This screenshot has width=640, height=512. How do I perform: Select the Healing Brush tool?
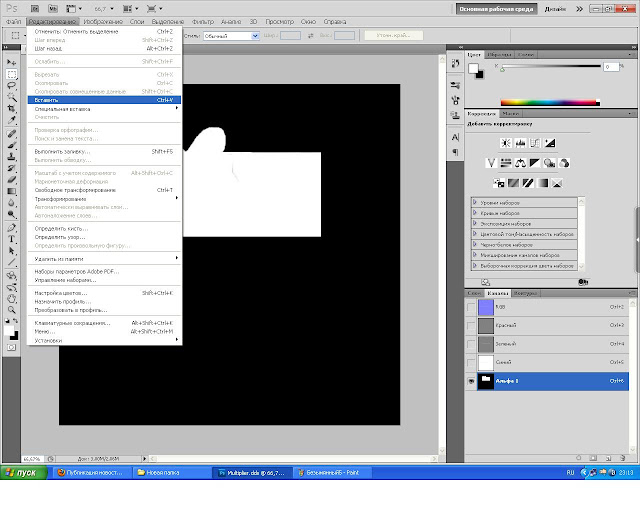(x=11, y=134)
